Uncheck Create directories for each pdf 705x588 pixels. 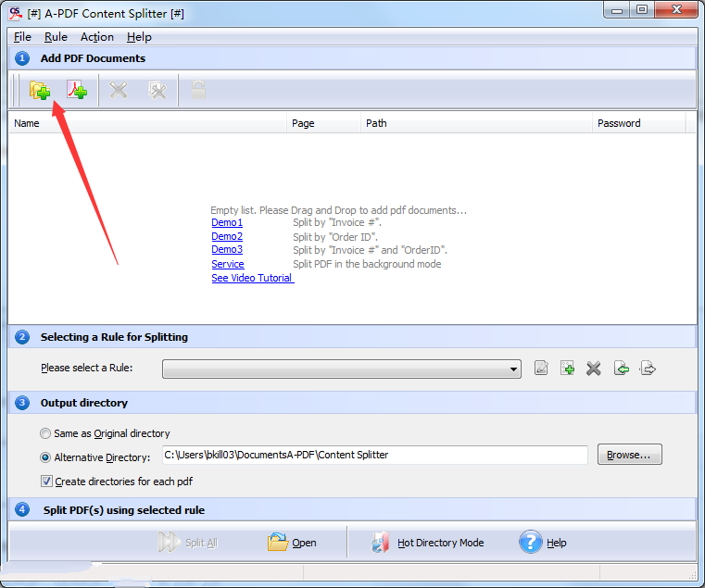click(x=46, y=482)
